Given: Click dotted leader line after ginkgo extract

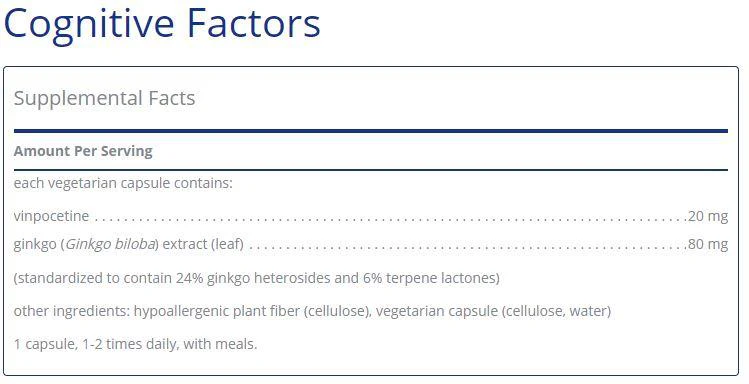Looking at the screenshot, I should 468,248.
